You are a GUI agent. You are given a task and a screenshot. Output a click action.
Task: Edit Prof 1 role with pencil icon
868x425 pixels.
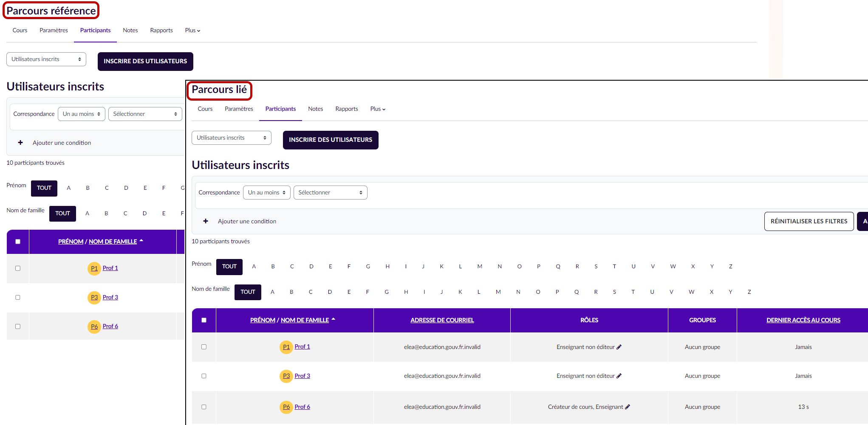pos(619,347)
